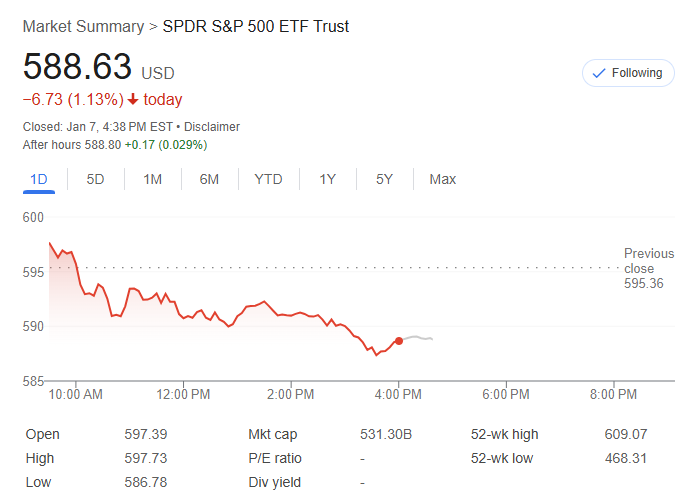The image size is (700, 503).
Task: Select the YTD range tab
Action: pyautogui.click(x=268, y=179)
